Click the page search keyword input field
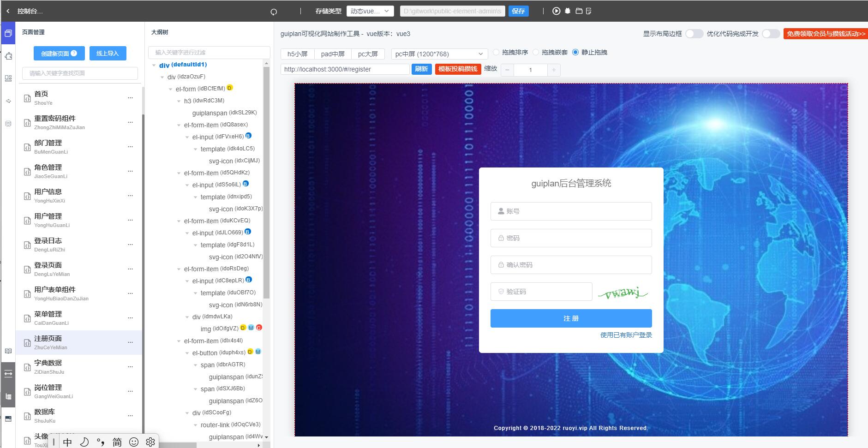 coord(80,73)
